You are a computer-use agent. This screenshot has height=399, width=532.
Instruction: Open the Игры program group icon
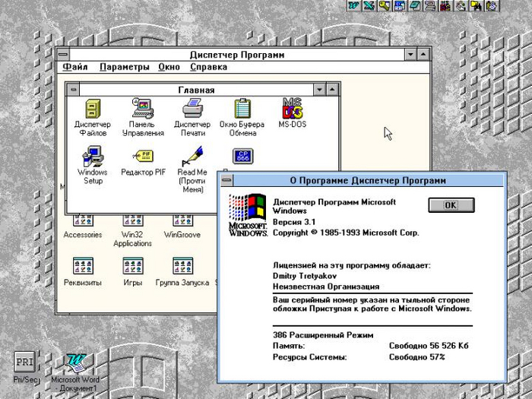(133, 267)
